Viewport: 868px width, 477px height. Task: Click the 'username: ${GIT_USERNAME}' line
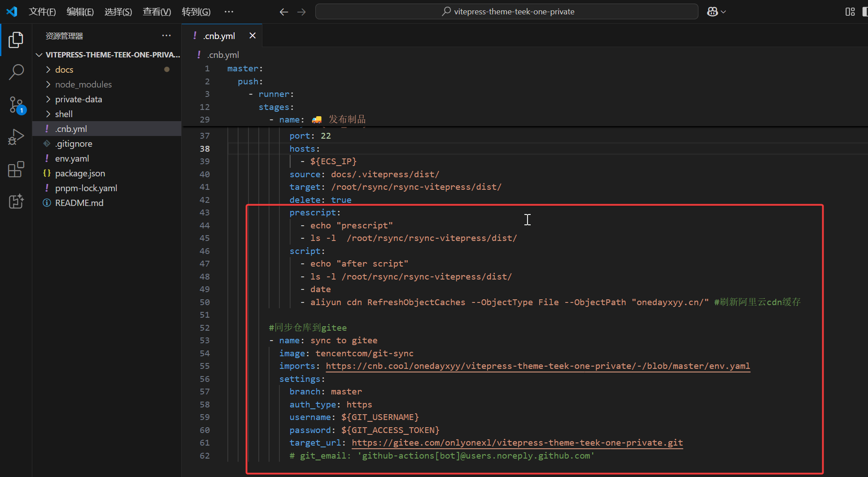(354, 417)
